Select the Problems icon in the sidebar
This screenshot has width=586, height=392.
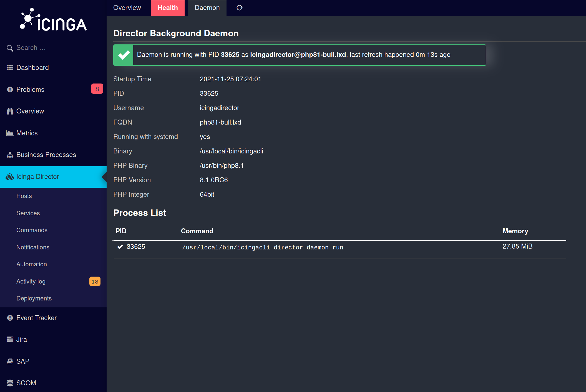click(10, 89)
